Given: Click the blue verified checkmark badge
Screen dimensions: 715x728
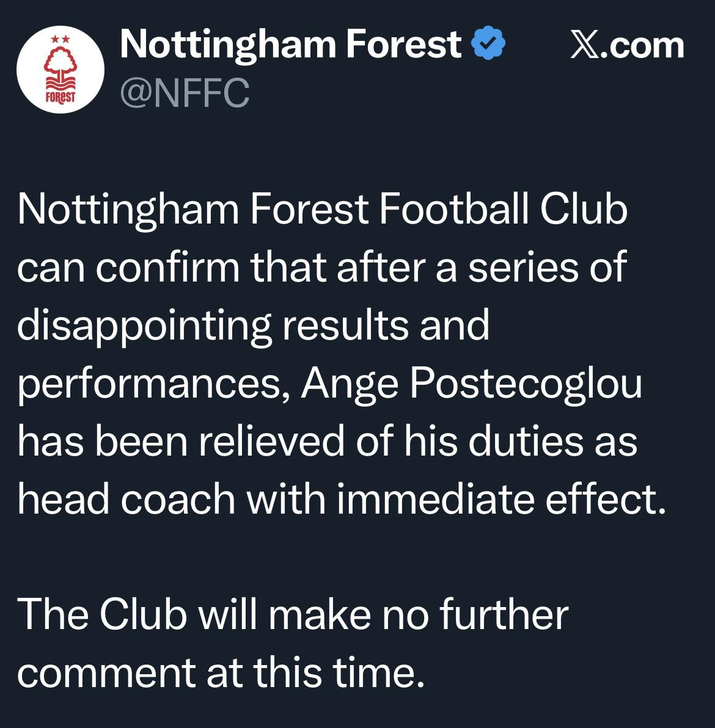Looking at the screenshot, I should (x=489, y=45).
